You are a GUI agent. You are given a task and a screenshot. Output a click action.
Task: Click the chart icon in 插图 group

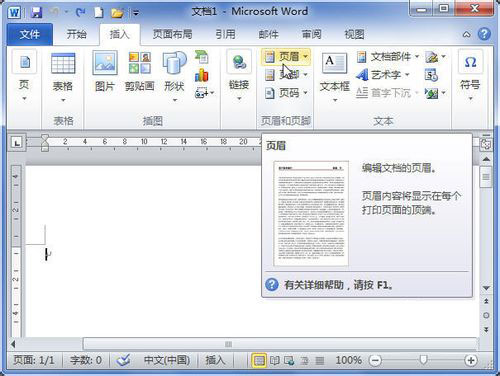[201, 75]
